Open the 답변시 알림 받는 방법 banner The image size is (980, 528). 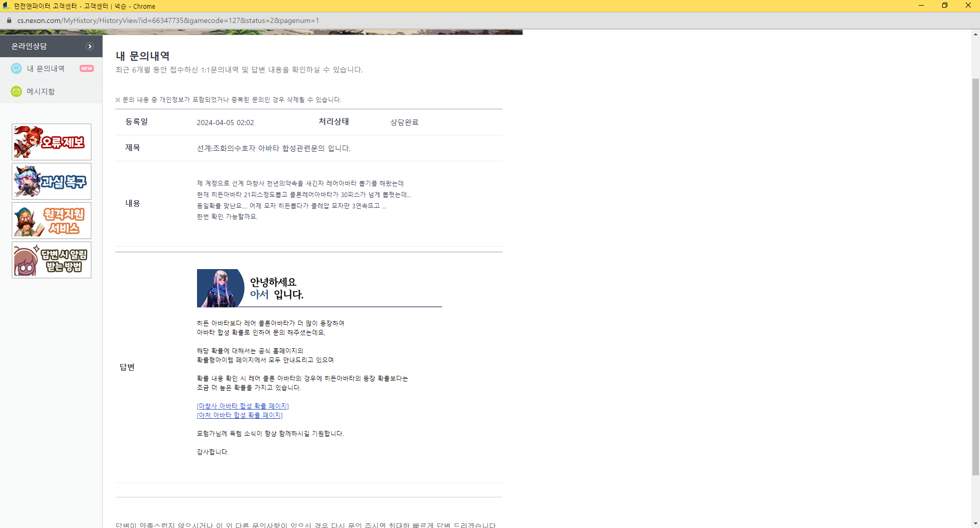point(52,260)
